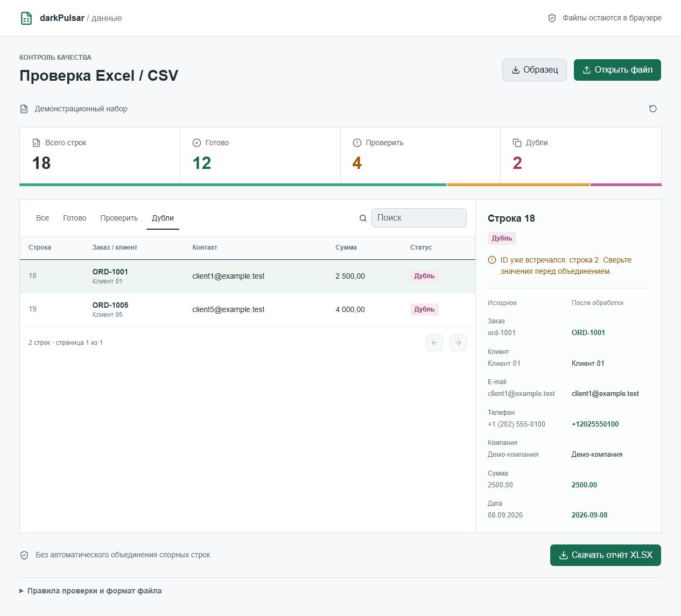Click the orange 'Проверить' progress bar segment
The height and width of the screenshot is (616, 681).
coord(518,185)
